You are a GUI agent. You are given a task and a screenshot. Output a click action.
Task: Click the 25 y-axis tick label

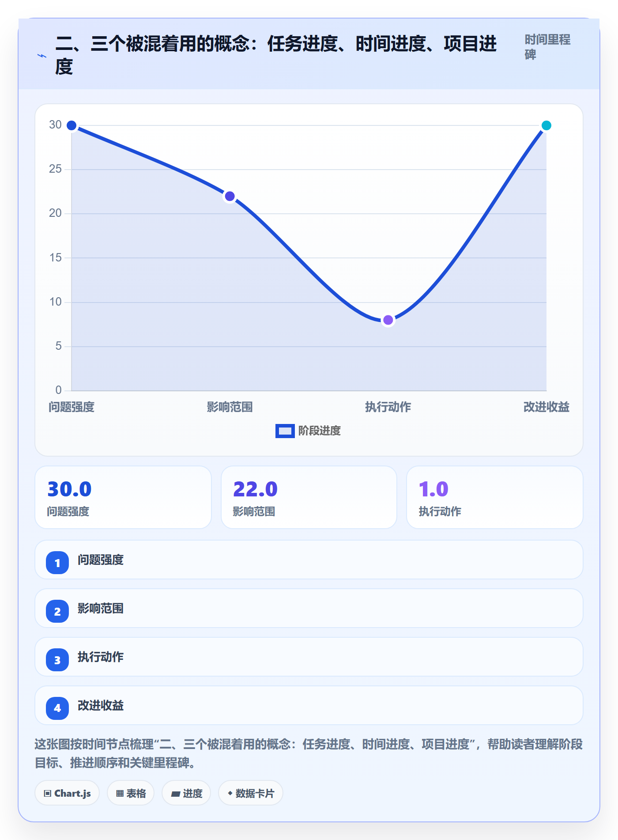pyautogui.click(x=55, y=169)
